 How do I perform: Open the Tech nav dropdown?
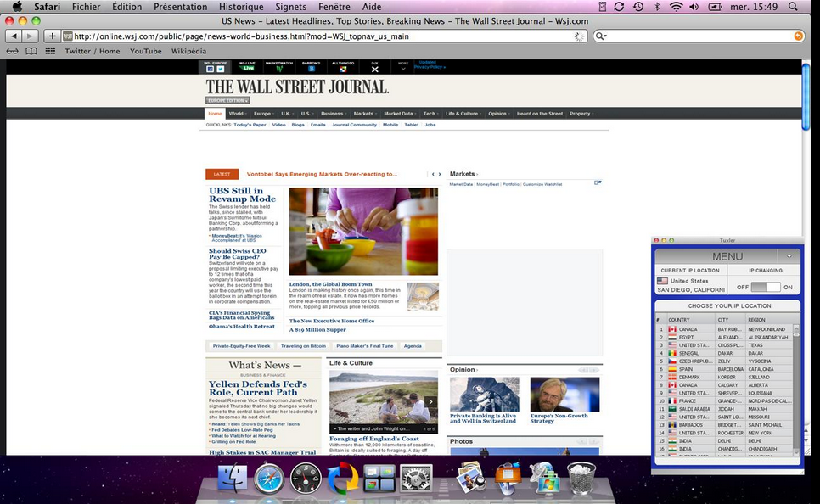tap(430, 114)
